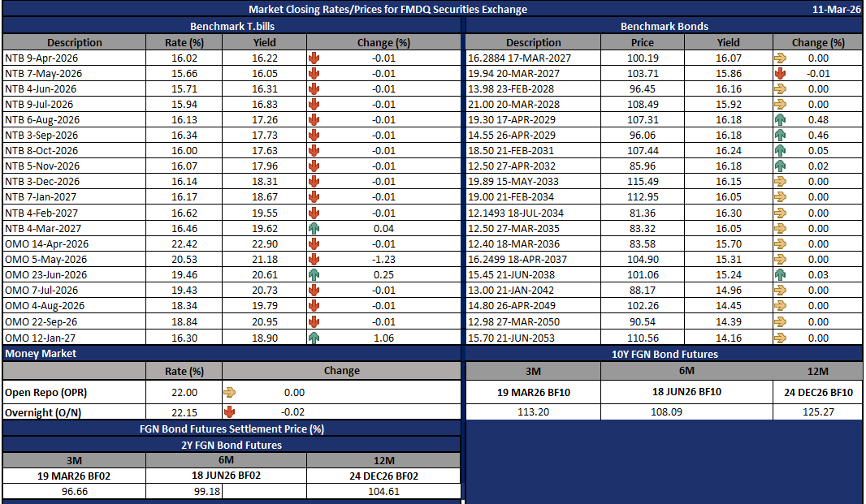Viewport: 866px width, 504px height.
Task: Click the green up arrow for 12.50 27-APR-2032 bond
Action: 780,166
